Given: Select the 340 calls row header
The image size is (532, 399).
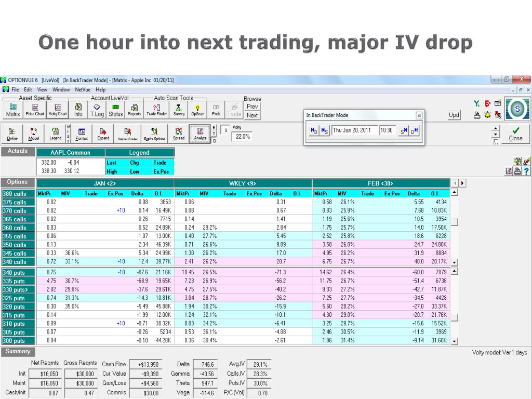Looking at the screenshot, I should (x=18, y=262).
